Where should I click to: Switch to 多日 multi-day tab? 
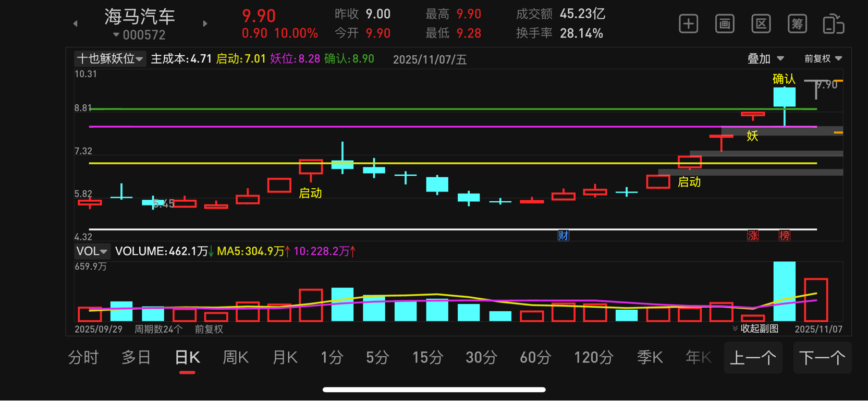click(136, 358)
